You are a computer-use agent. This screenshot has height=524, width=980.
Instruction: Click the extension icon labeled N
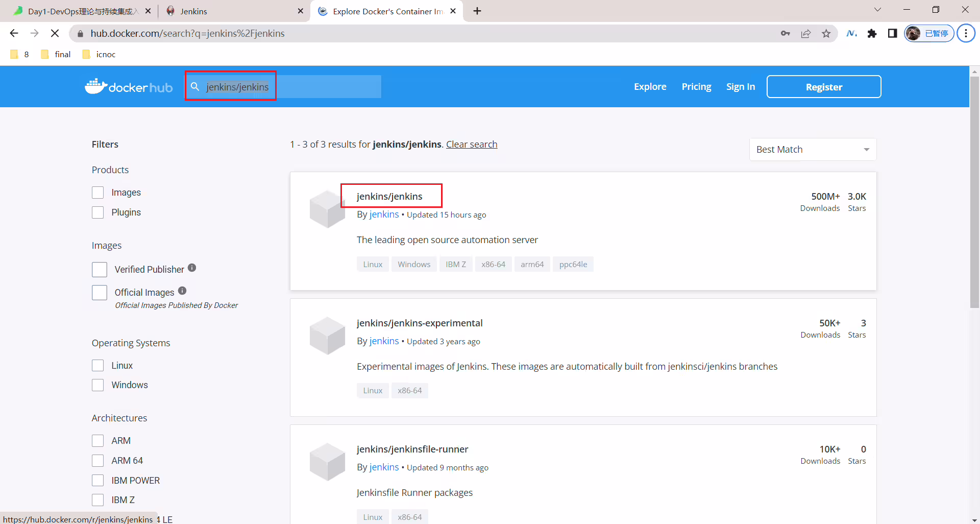click(851, 34)
